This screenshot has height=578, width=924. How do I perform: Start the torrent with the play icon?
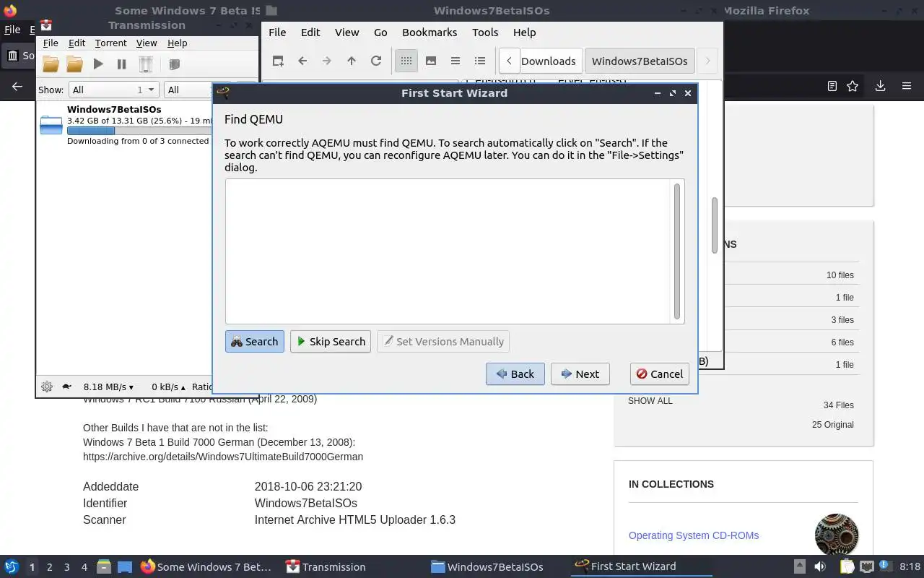[x=98, y=64]
